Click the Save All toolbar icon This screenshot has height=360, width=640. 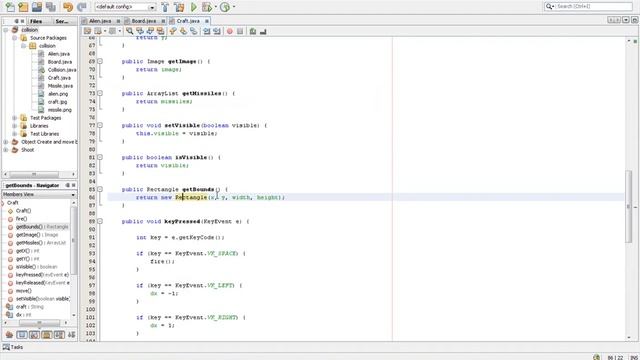[x=51, y=7]
